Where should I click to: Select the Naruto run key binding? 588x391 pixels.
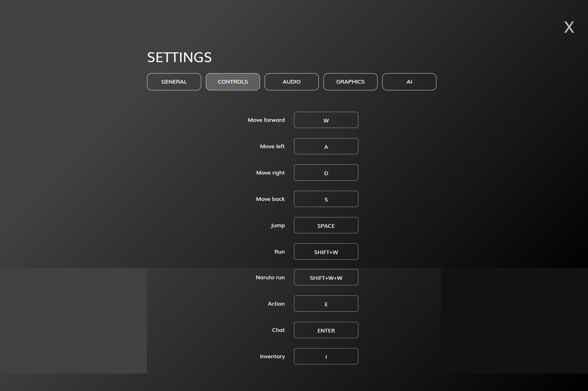click(326, 277)
